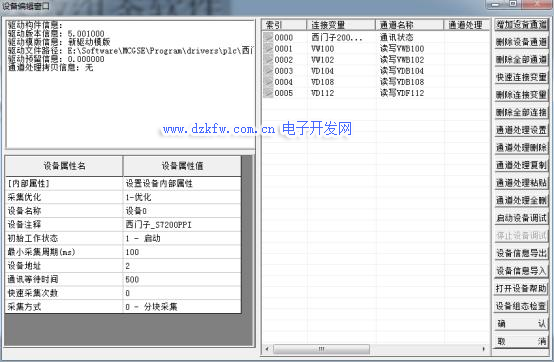This screenshot has height=362, width=554.
Task: Change 初始工作状态 value 1 - 启动
Action: pos(182,238)
